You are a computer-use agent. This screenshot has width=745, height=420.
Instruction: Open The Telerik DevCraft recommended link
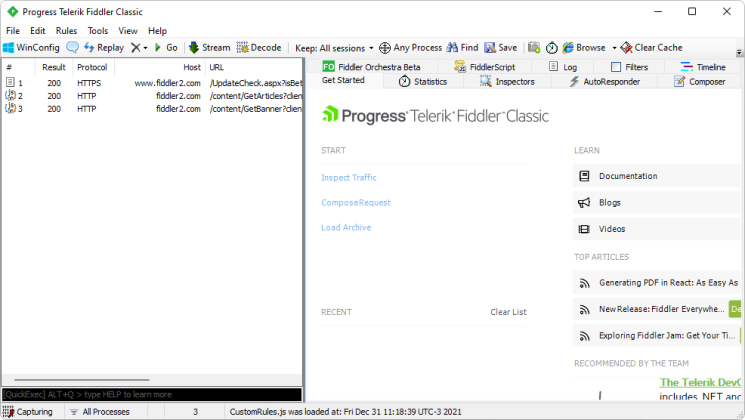(x=700, y=382)
